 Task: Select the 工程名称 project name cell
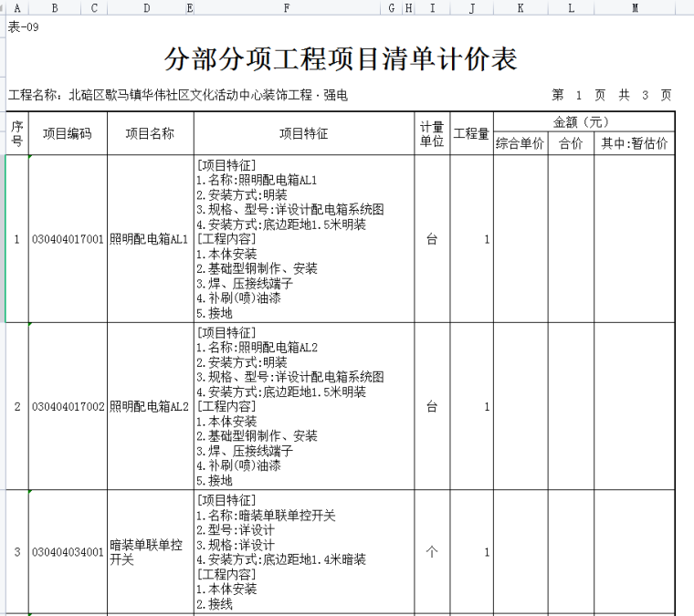pyautogui.click(x=178, y=95)
